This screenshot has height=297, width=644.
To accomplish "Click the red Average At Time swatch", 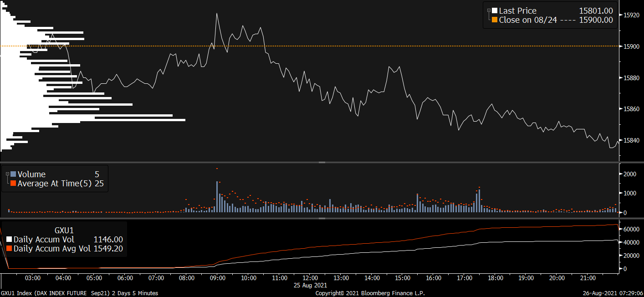I will pos(13,183).
